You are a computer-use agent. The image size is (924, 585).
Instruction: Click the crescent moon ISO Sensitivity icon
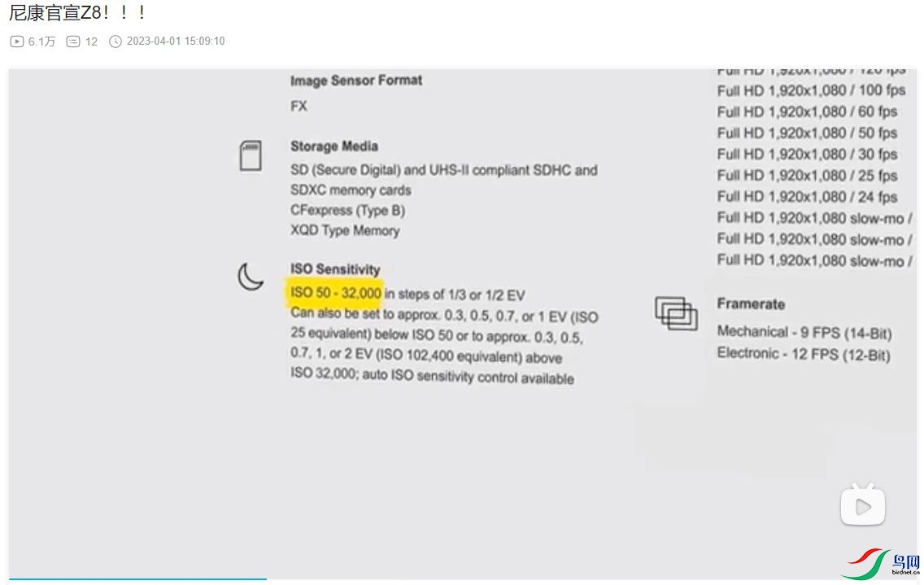click(x=251, y=277)
